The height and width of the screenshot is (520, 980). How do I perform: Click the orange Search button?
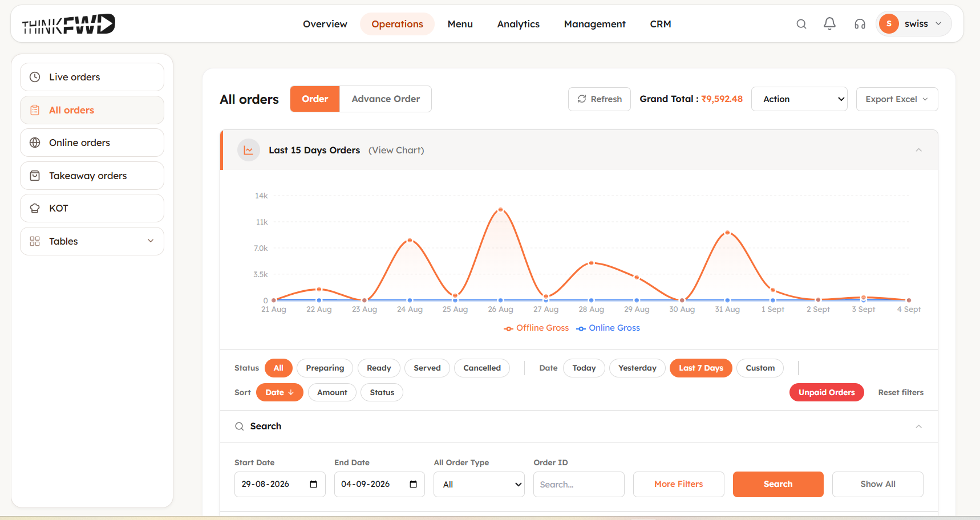click(778, 484)
